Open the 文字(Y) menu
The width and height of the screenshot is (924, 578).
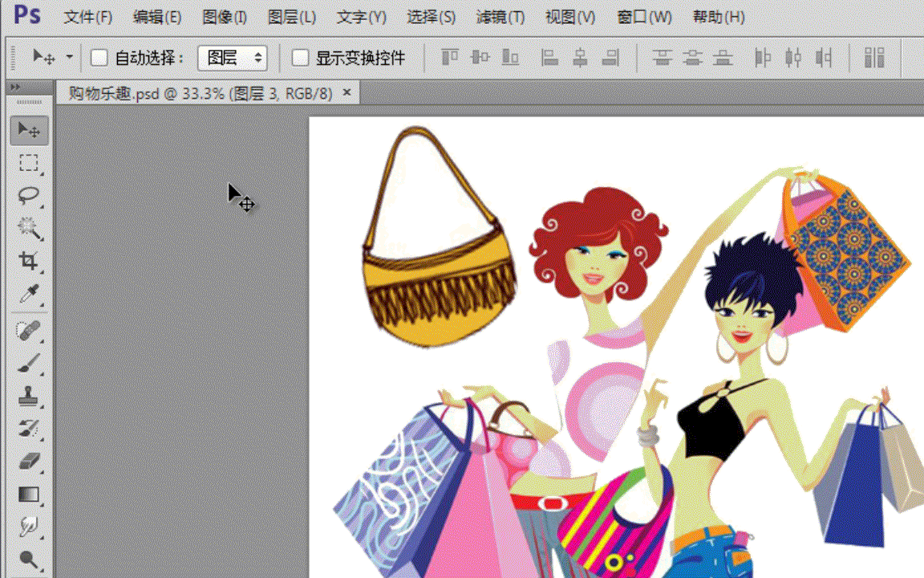(361, 17)
